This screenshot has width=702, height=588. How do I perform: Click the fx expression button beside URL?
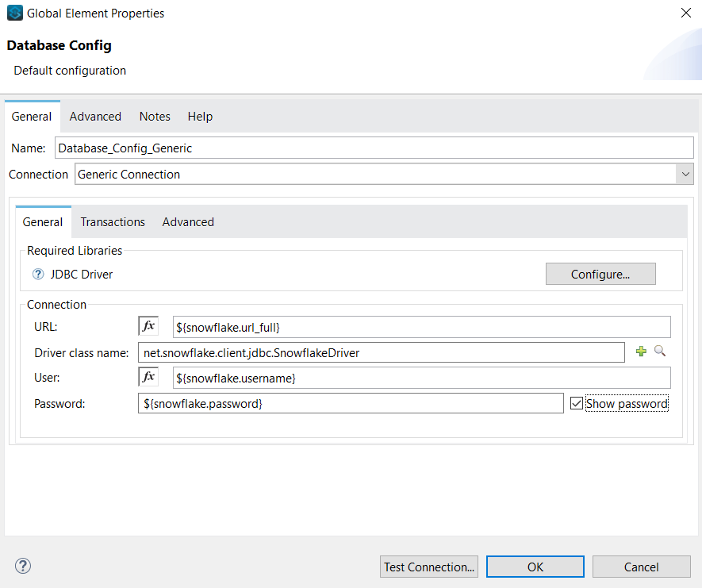point(148,326)
